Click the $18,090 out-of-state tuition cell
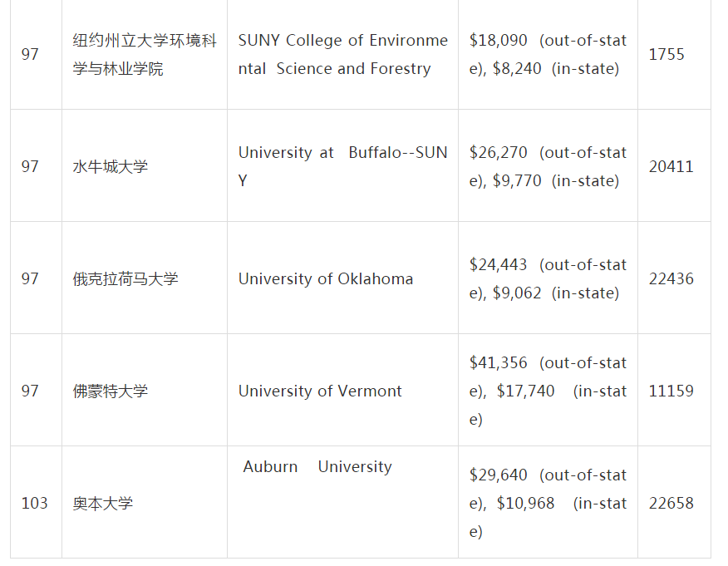 pyautogui.click(x=548, y=55)
